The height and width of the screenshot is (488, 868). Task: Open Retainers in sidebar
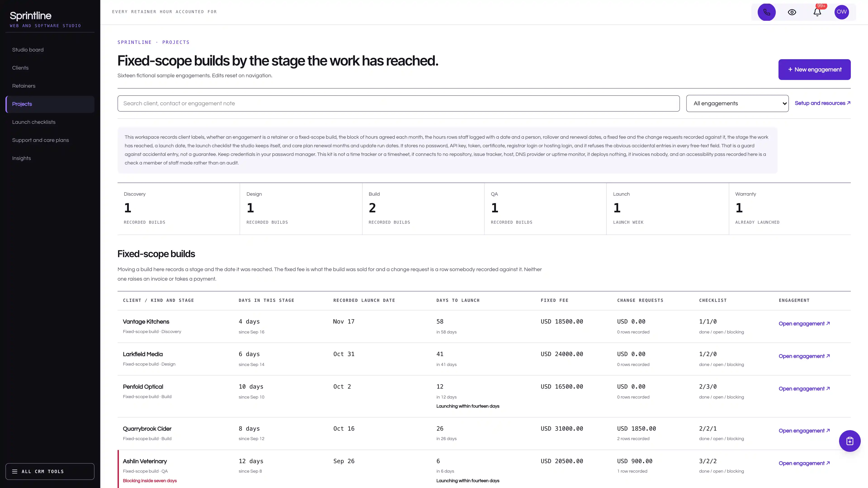coord(50,86)
